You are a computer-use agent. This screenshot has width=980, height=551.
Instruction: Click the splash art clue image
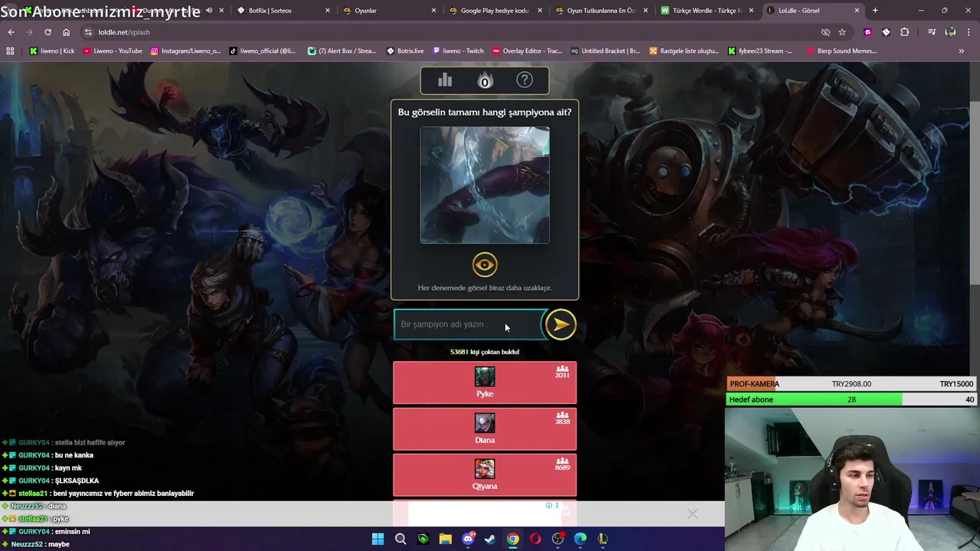coord(485,185)
